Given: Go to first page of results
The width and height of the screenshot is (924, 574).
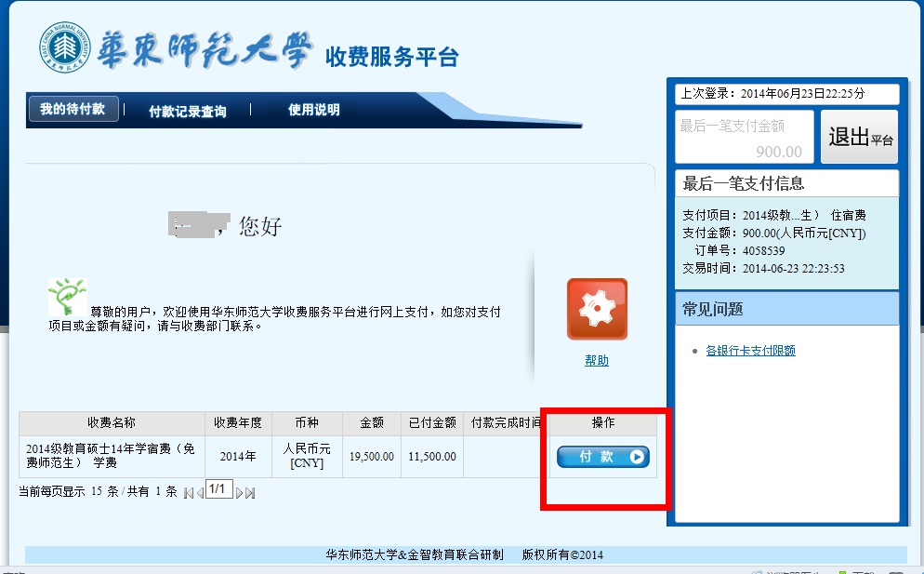Looking at the screenshot, I should click(189, 492).
